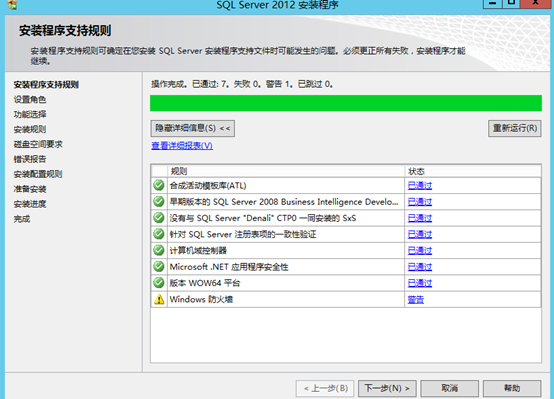Click green check icon for Denali CTP0 SxS rule
This screenshot has height=399, width=554.
coord(159,218)
